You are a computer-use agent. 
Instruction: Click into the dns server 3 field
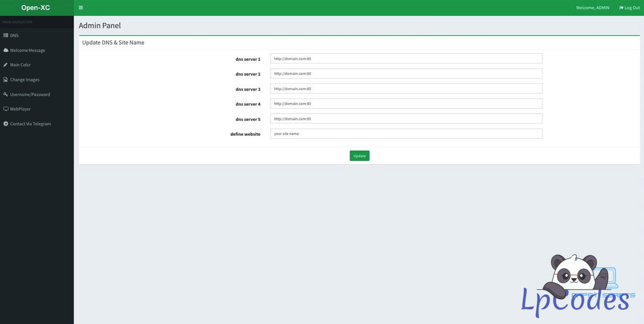coord(406,88)
